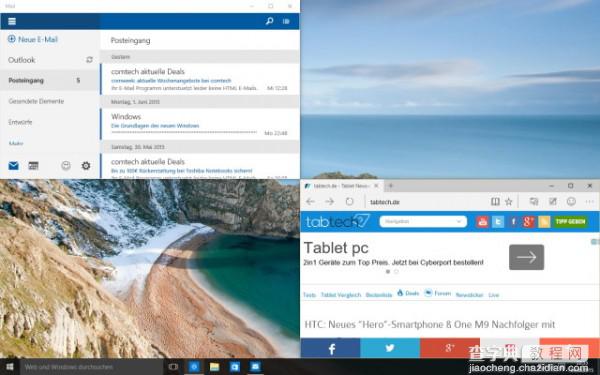The image size is (600, 375).
Task: Open the Windows email in inbox
Action: click(200, 124)
